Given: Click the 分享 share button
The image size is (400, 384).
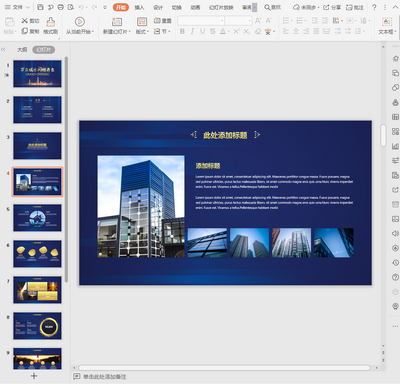Looking at the screenshot, I should tap(332, 7).
